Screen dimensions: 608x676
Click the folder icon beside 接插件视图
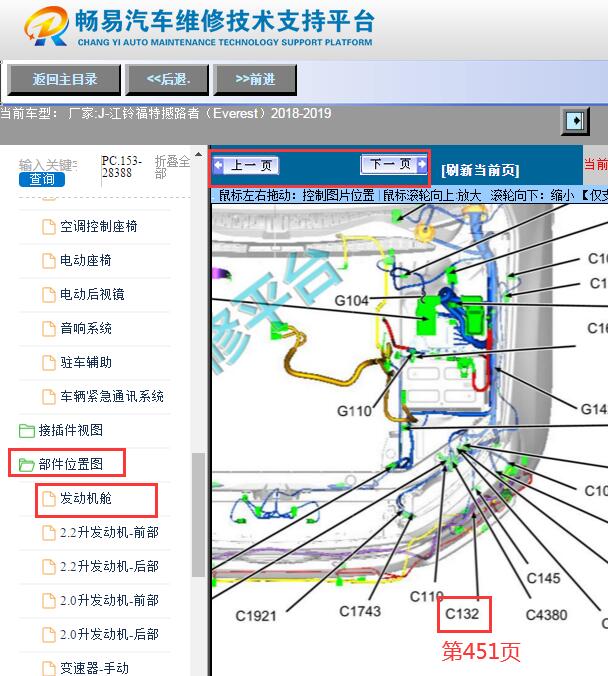tap(27, 430)
